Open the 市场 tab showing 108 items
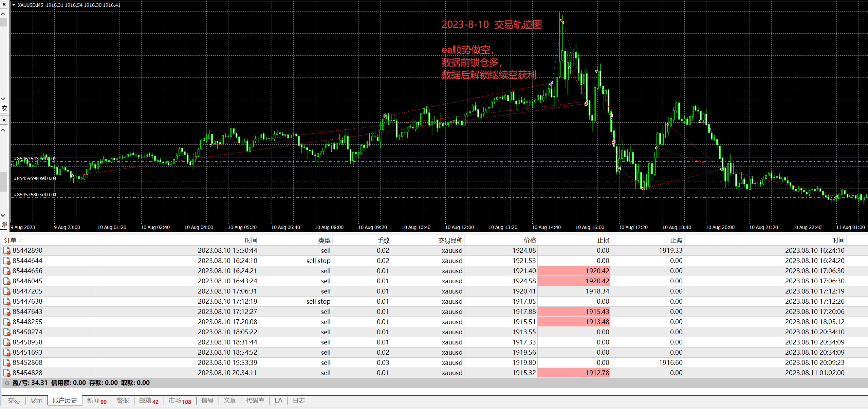The height and width of the screenshot is (409, 868). click(179, 401)
